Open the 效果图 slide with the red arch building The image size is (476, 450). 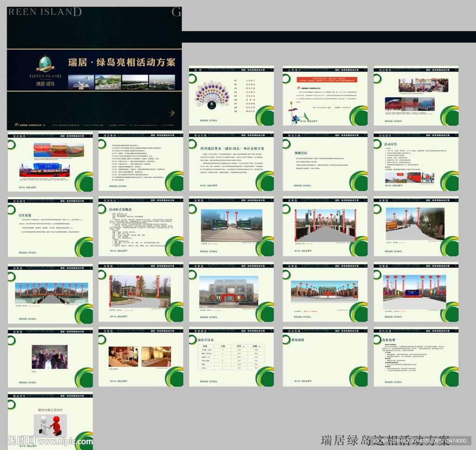coord(231,293)
